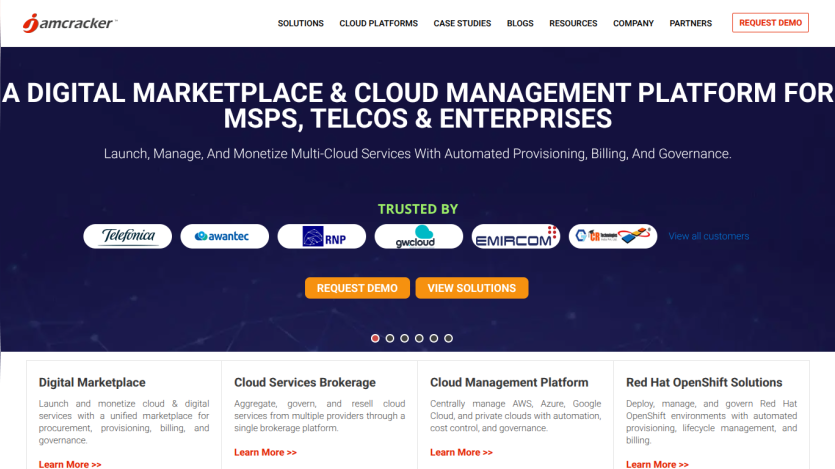Open the Solutions menu

300,23
